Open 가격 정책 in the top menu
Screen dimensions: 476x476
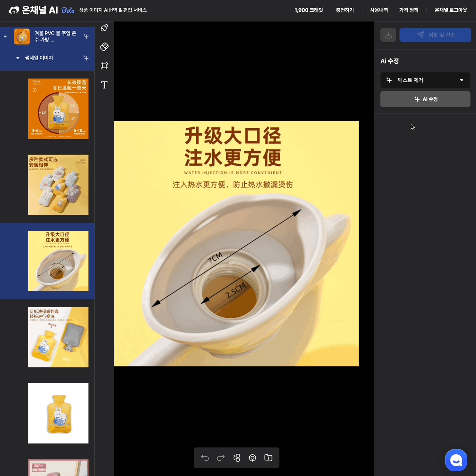(x=409, y=10)
